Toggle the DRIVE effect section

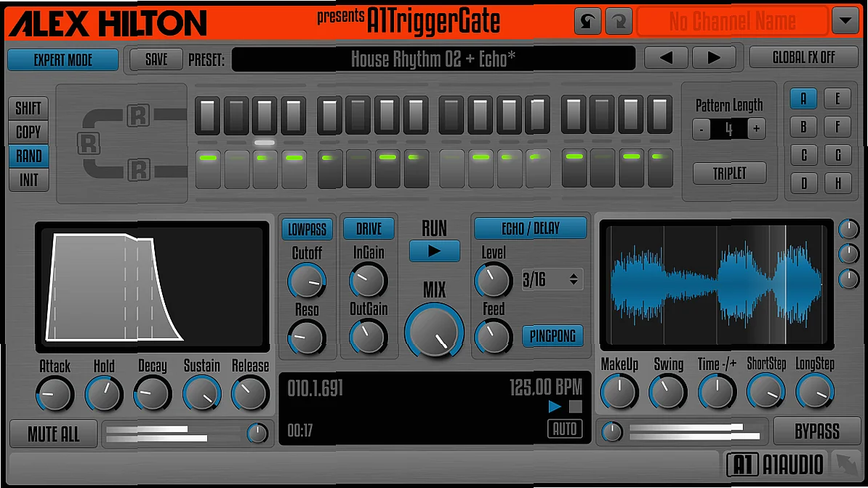pos(368,228)
